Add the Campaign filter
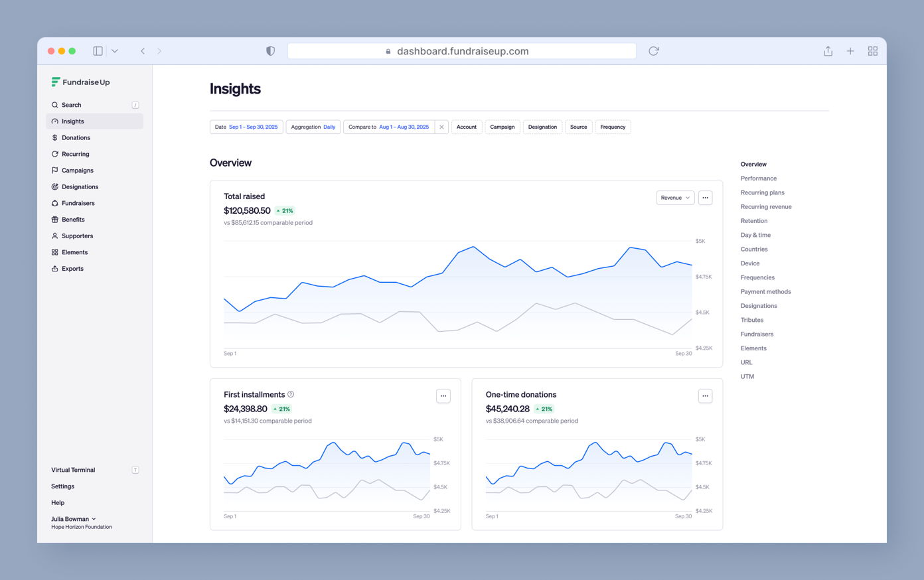924x580 pixels. [502, 127]
